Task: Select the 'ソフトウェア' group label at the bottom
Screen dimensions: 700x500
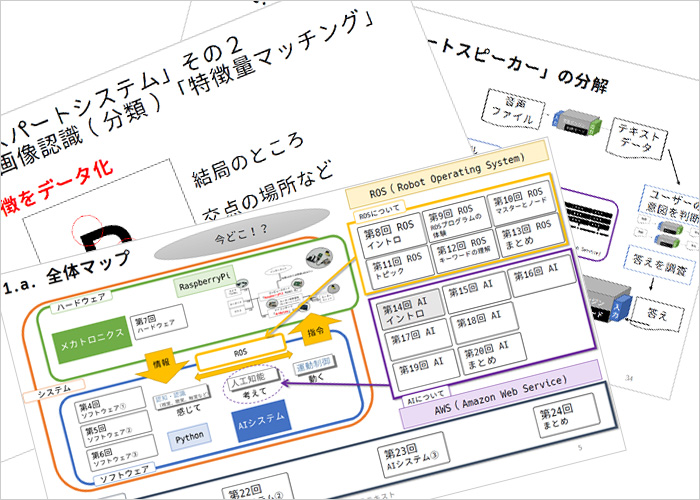Action: click(125, 475)
